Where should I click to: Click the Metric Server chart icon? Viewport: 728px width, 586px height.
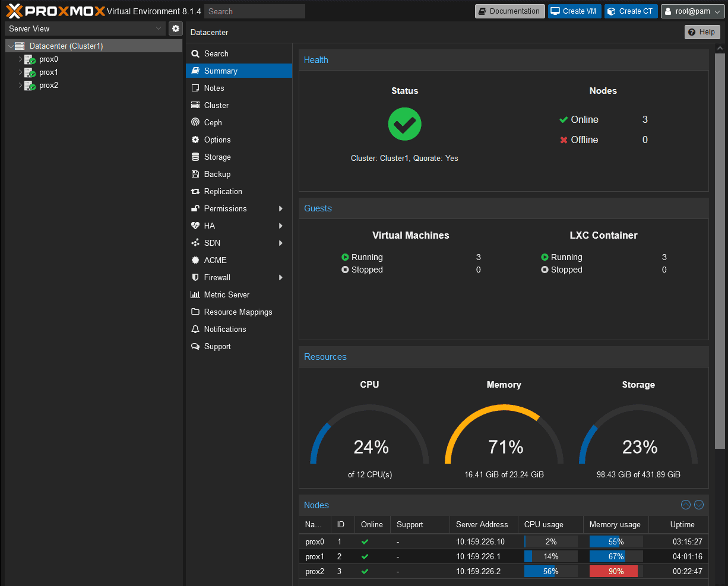click(x=195, y=294)
